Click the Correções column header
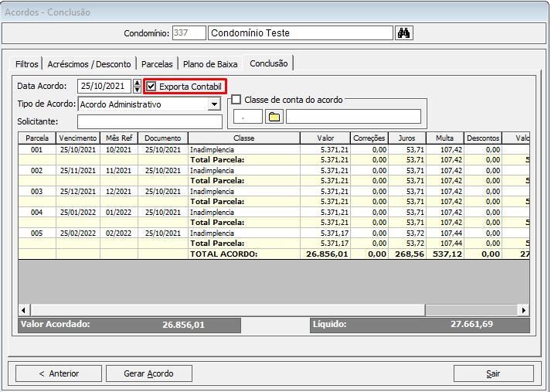 tap(369, 138)
